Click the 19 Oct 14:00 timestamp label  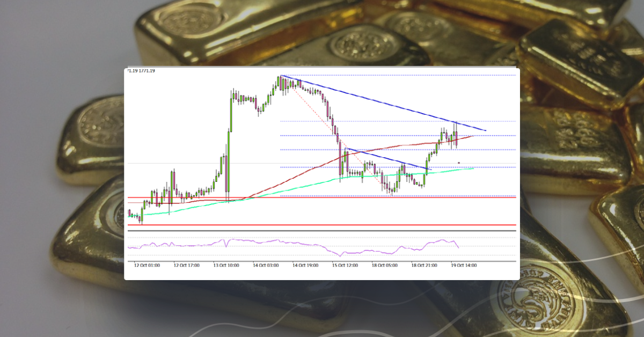point(465,265)
